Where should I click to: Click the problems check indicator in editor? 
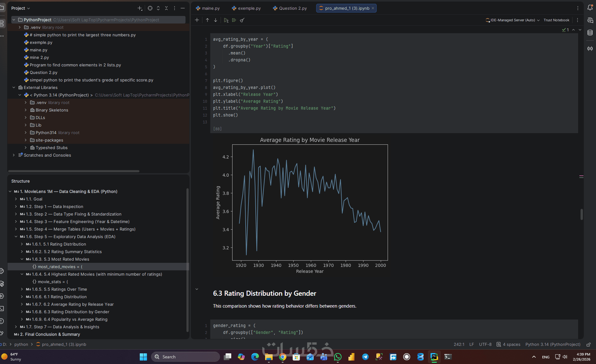point(566,30)
